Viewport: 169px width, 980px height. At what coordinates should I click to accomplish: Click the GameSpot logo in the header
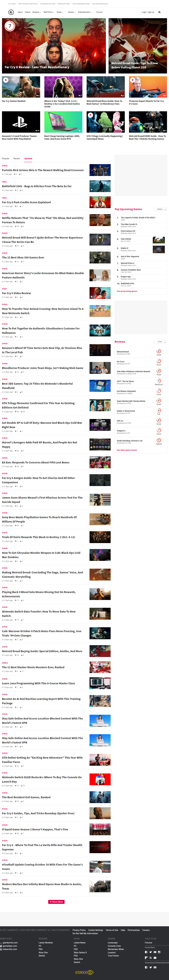pyautogui.click(x=11, y=12)
